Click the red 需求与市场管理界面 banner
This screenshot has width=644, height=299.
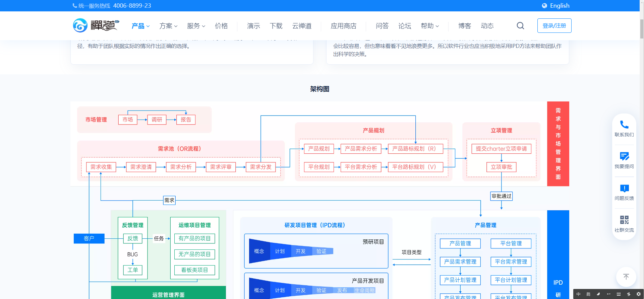click(558, 144)
